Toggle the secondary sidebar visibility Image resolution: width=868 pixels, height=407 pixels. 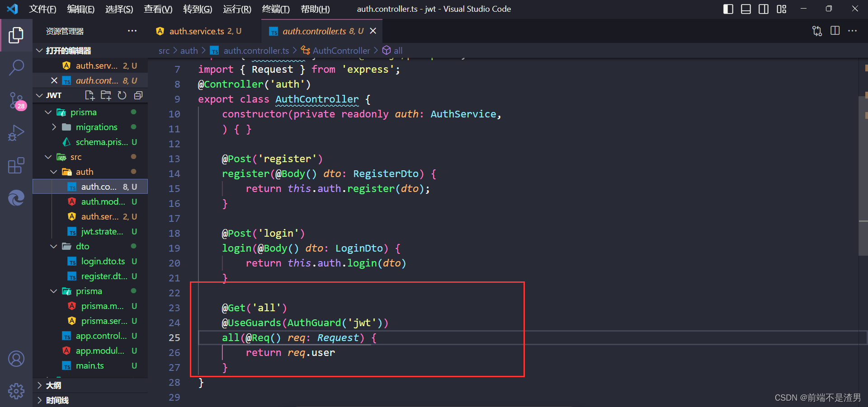(764, 9)
